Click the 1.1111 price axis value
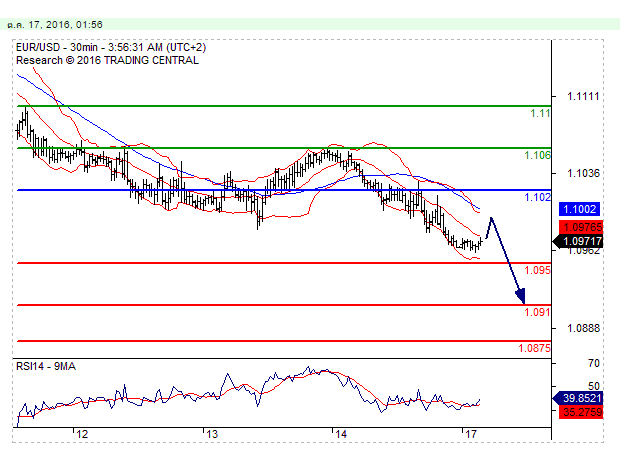Screen dimensions: 620x461 pos(583,96)
